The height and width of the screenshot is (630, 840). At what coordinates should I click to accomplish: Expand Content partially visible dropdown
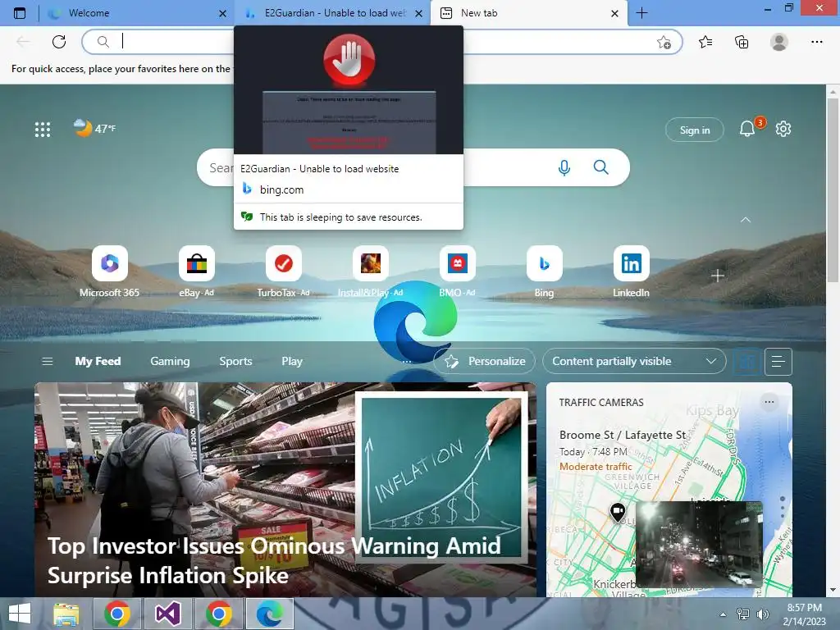pos(634,361)
